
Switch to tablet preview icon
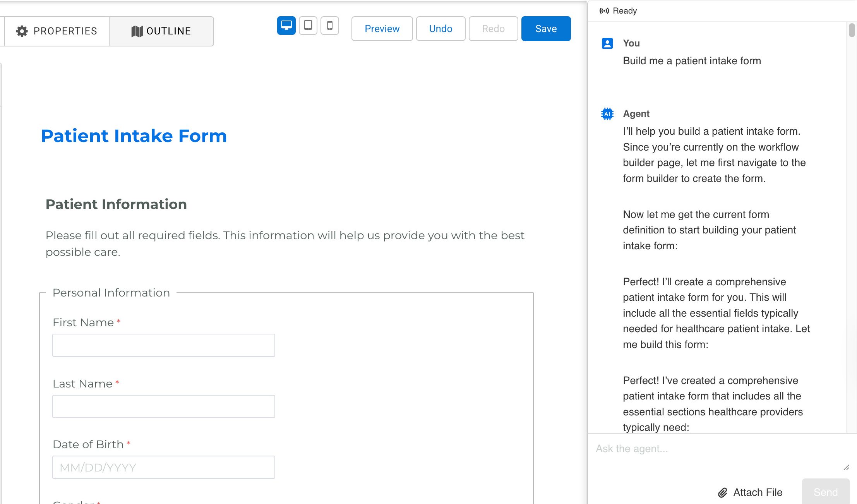tap(308, 26)
